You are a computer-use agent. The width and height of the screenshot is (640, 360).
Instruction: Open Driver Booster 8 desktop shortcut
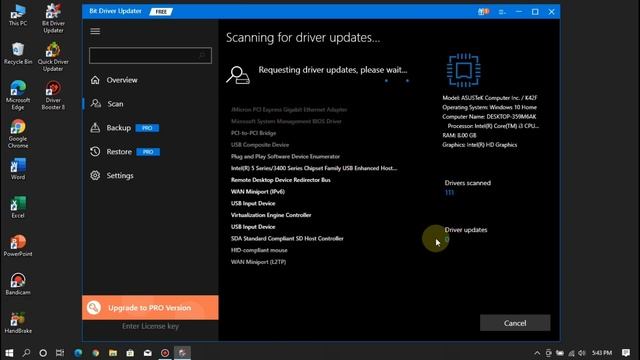[53, 96]
